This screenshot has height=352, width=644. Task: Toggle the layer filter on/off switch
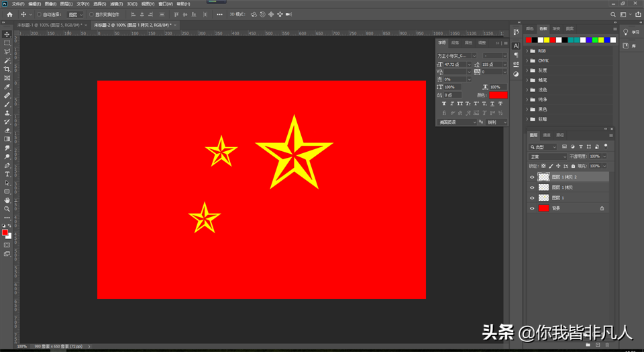pos(605,146)
